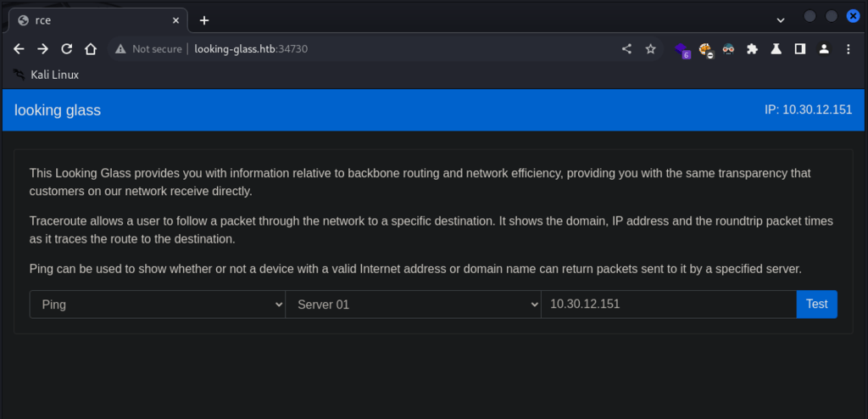Click the Not secure site indicator
868x419 pixels.
point(149,49)
